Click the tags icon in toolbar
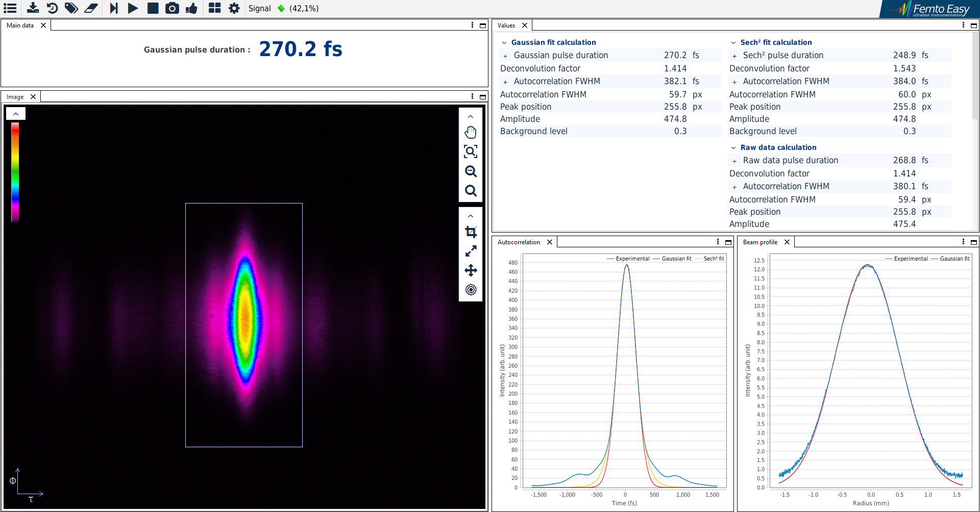The image size is (980, 512). click(71, 8)
